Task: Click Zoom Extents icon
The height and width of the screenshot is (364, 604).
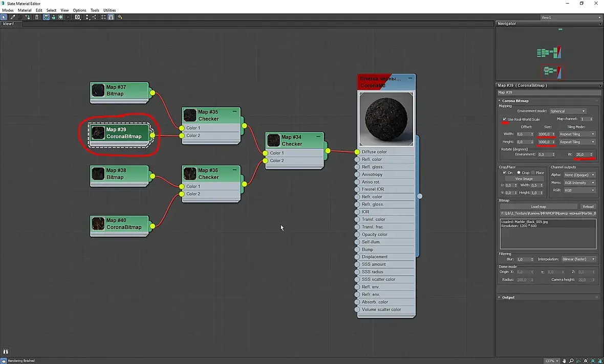Action: coord(586,361)
